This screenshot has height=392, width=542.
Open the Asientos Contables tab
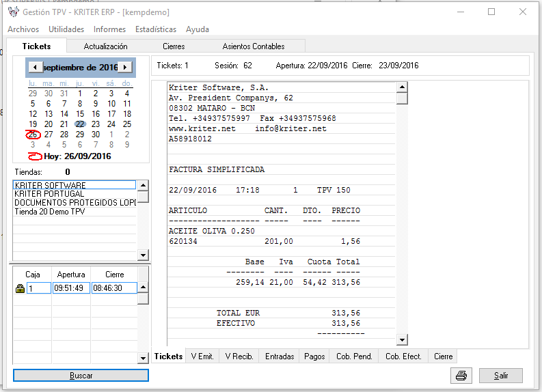pos(254,46)
